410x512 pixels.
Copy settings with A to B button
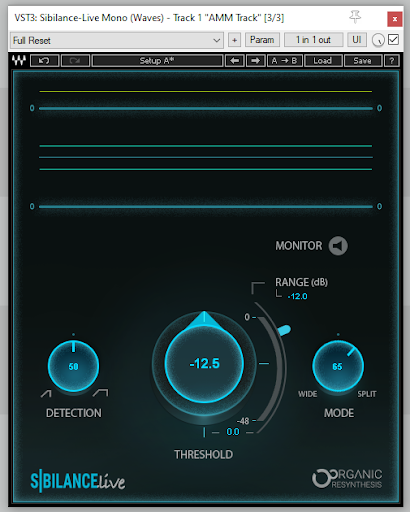coord(285,61)
